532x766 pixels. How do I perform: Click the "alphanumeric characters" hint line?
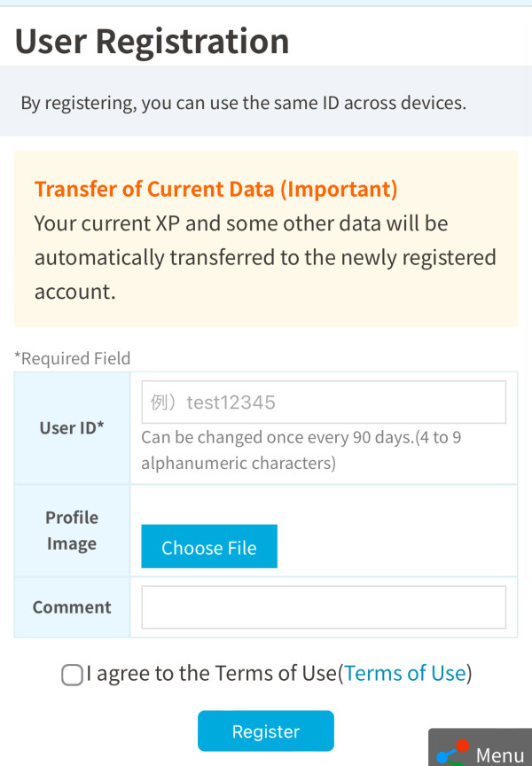tap(238, 463)
